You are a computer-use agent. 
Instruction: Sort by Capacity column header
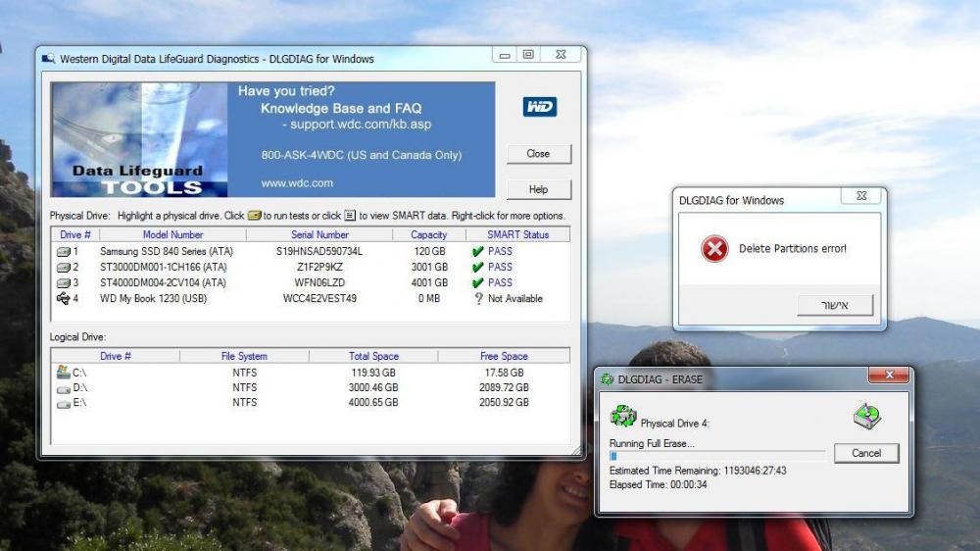click(x=429, y=234)
